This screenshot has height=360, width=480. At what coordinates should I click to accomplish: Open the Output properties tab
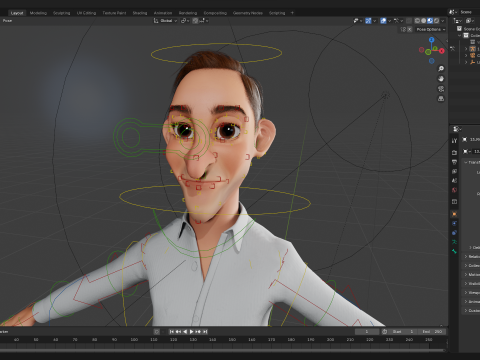pos(454,162)
